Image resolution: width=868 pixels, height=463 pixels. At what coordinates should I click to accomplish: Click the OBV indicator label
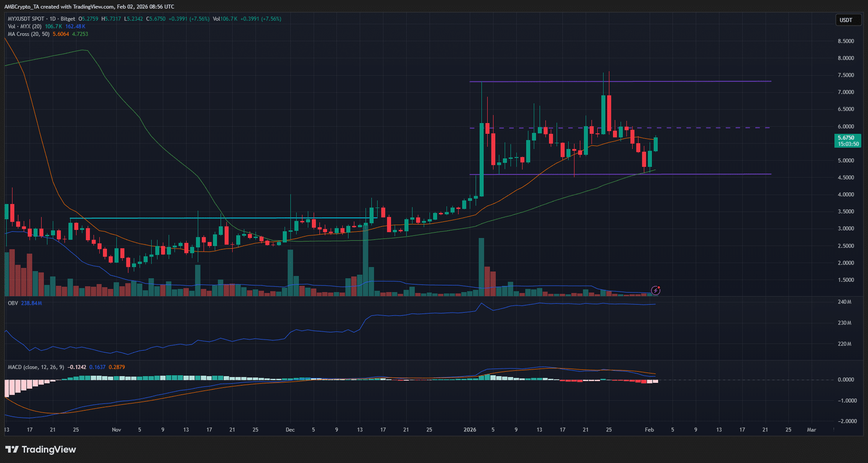[x=12, y=303]
